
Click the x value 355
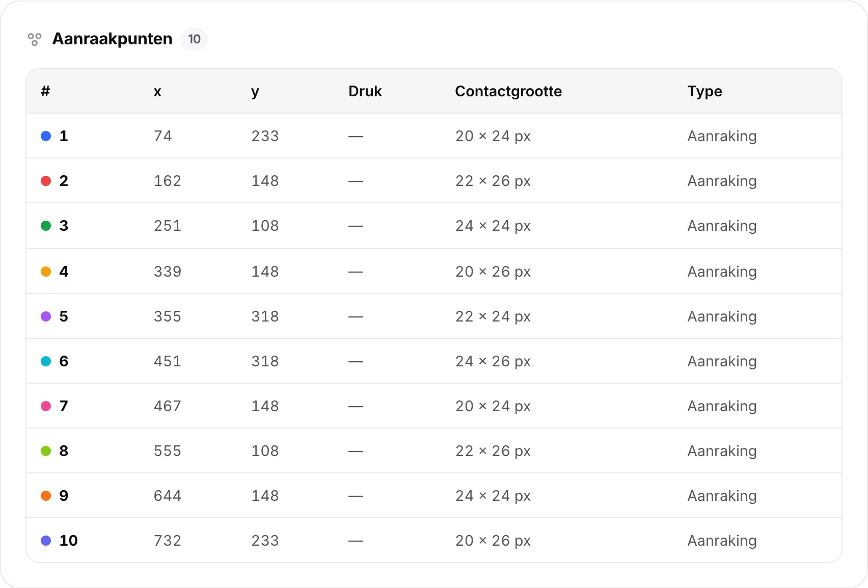pos(168,316)
